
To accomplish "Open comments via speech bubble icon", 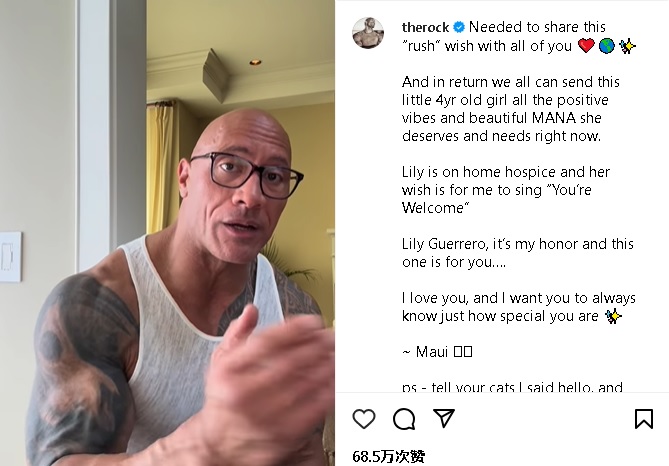I will coord(404,419).
